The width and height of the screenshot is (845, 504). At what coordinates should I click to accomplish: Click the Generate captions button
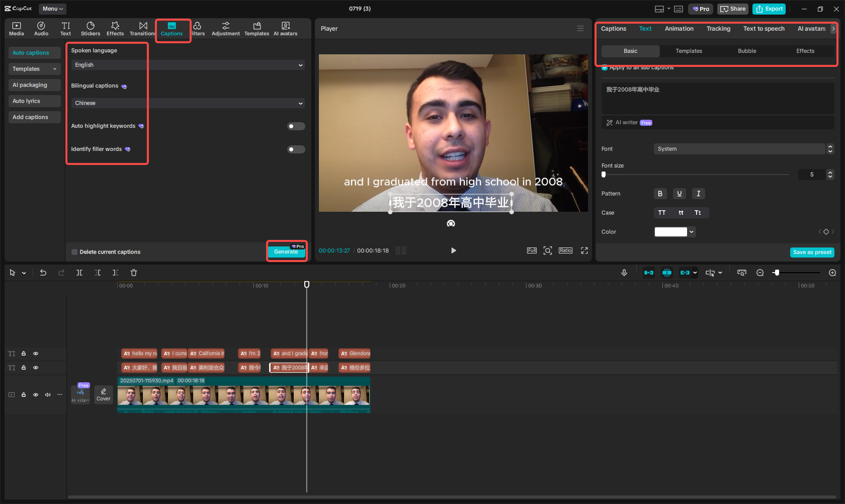pos(286,251)
